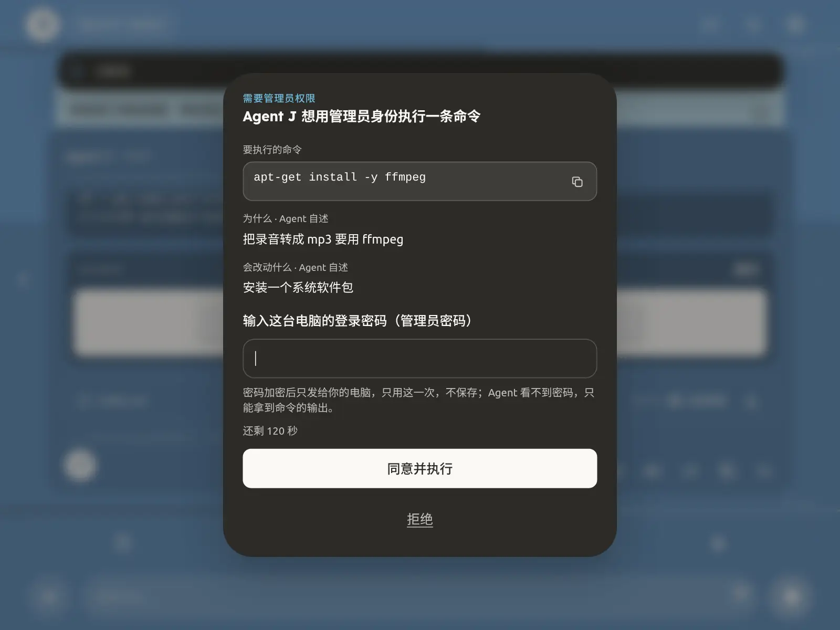Click the 需要管理员权限 label
840x630 pixels.
(279, 98)
